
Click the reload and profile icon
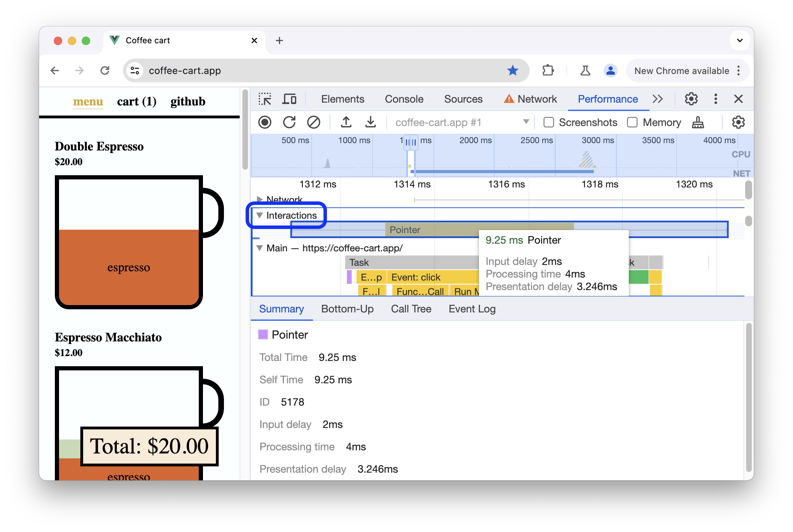tap(289, 122)
